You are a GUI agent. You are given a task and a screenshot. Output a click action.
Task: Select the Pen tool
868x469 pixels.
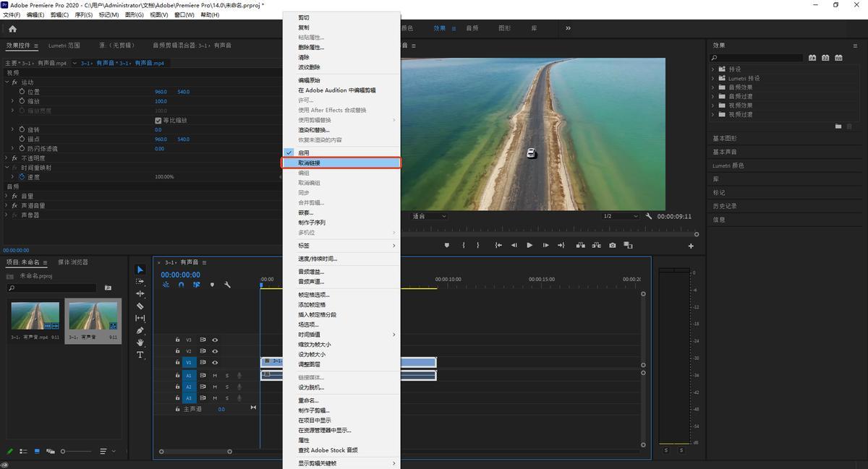point(140,330)
